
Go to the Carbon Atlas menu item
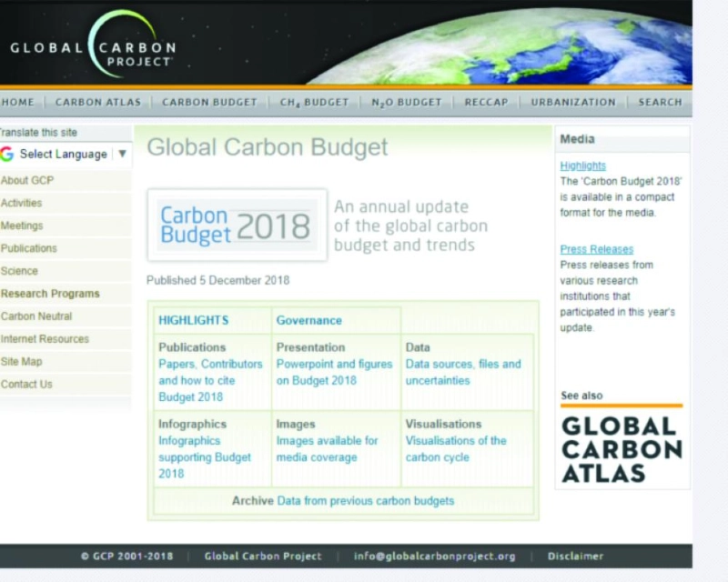point(98,102)
